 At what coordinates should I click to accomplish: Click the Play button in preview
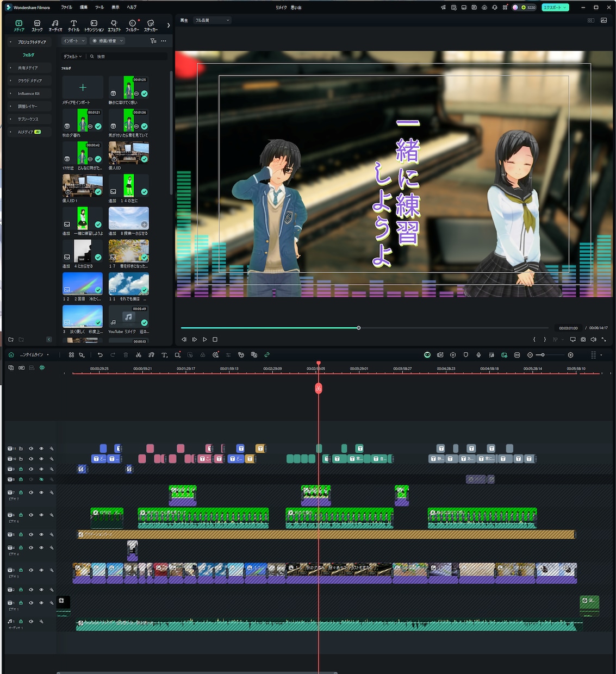coord(205,339)
